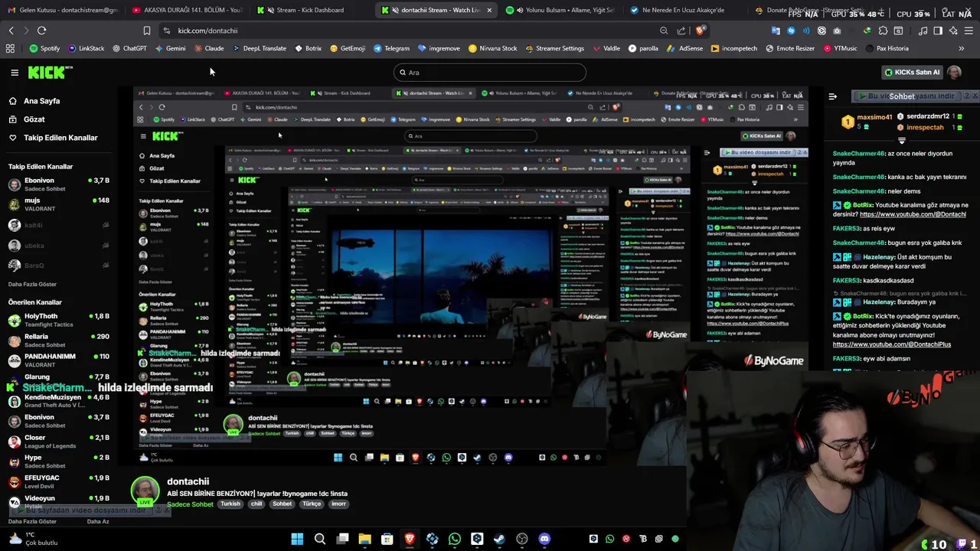Open the Telegram bookmark
Image resolution: width=980 pixels, height=551 pixels.
tap(391, 48)
